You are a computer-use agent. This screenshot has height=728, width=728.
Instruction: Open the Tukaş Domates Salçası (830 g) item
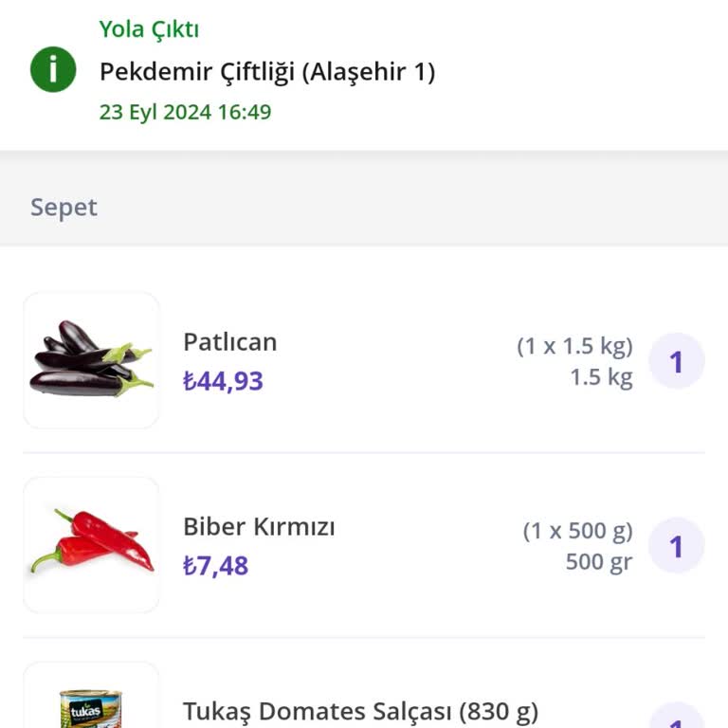click(x=361, y=712)
